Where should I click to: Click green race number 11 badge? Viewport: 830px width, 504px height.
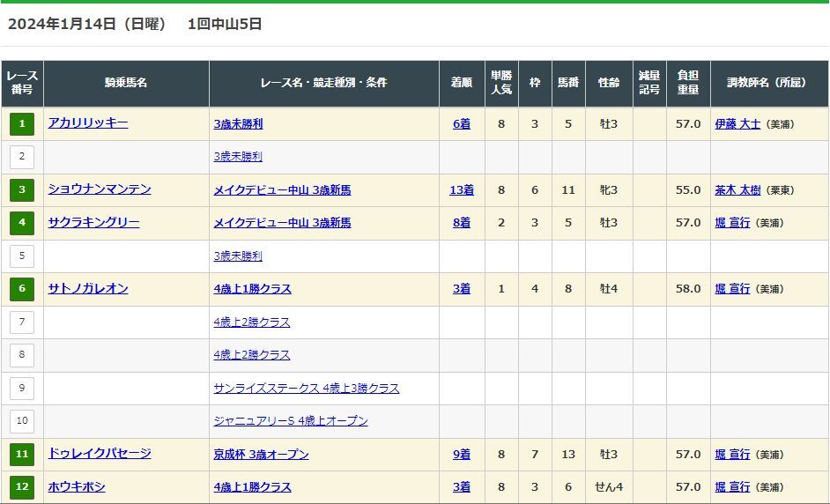tap(22, 454)
